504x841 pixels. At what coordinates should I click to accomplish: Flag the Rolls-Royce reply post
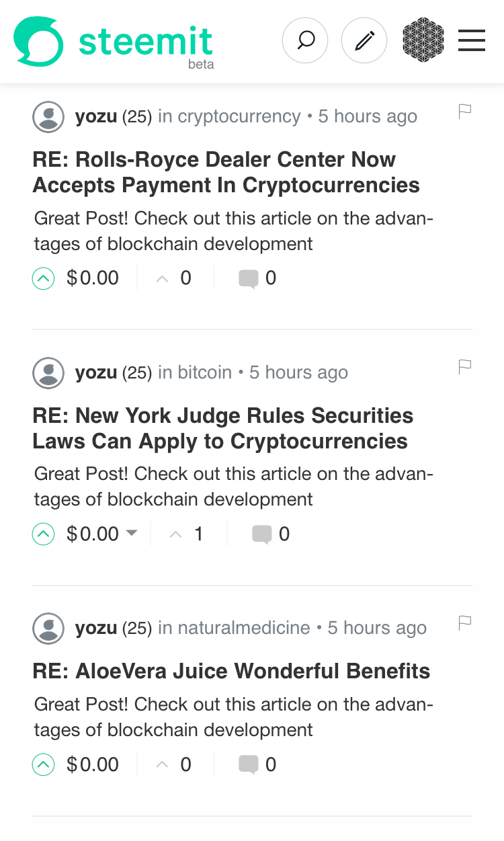[465, 111]
